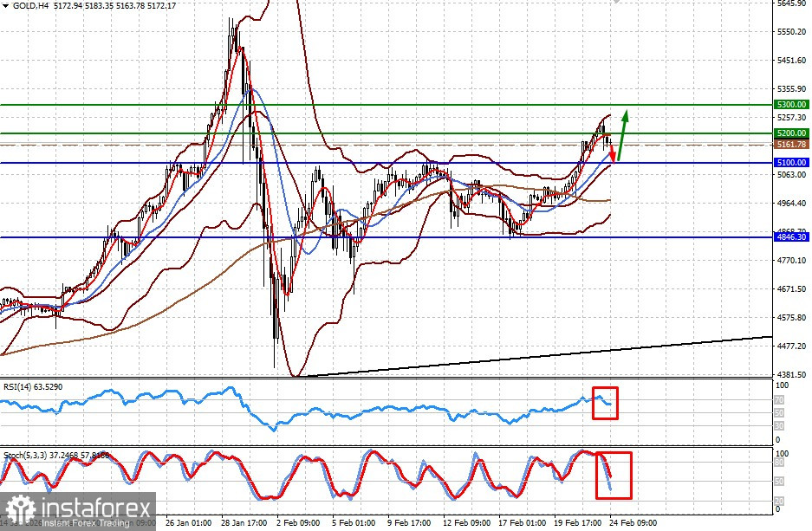Open the chart menu triangle beside GOLD,H4
Viewport: 812px width, 531px height.
pos(6,6)
